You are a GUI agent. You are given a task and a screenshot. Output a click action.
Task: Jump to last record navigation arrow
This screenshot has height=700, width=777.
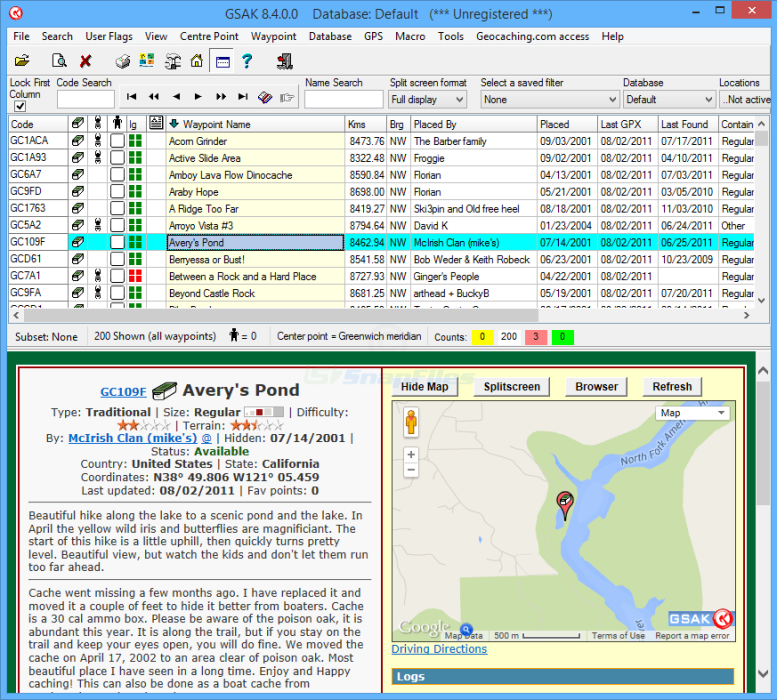tap(242, 97)
